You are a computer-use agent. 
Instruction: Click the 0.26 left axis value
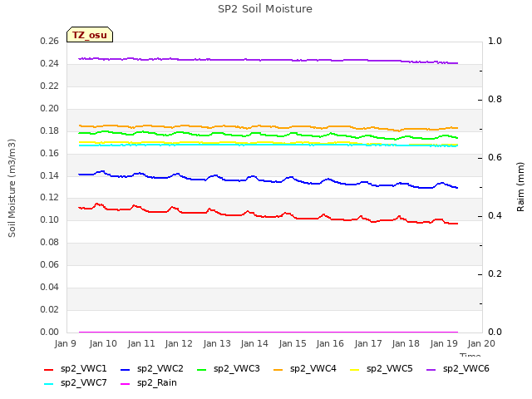(50, 41)
